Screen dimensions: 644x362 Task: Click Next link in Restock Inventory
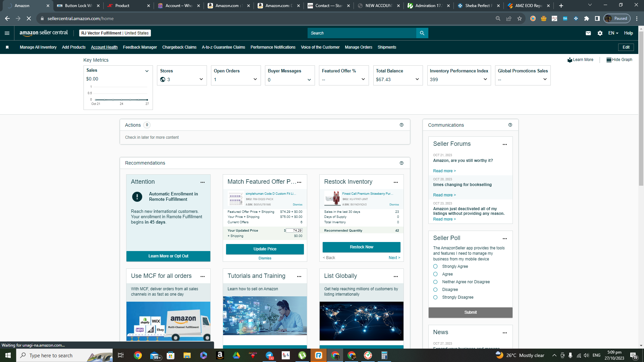pyautogui.click(x=394, y=258)
